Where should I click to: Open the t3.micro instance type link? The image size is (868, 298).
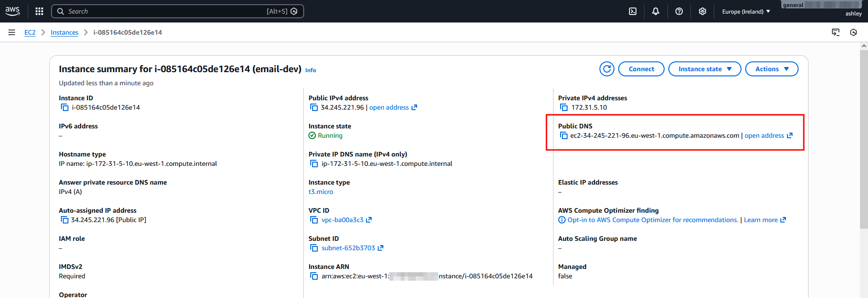coord(321,192)
